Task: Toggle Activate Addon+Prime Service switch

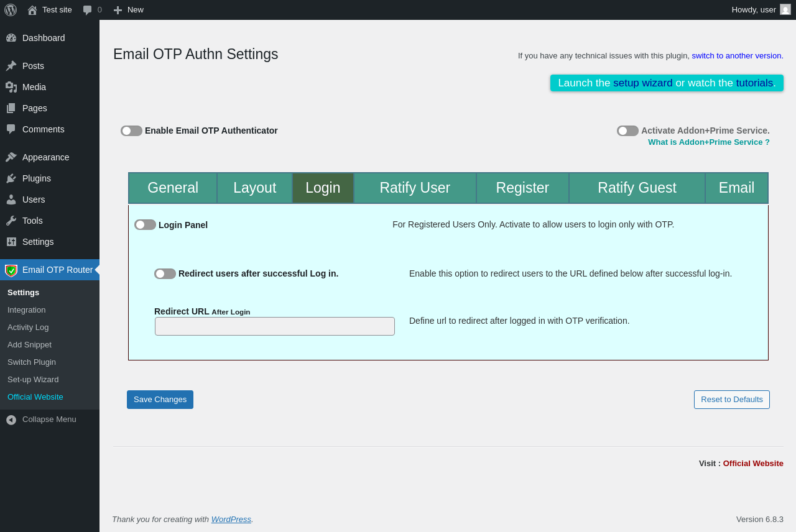Action: pyautogui.click(x=627, y=131)
